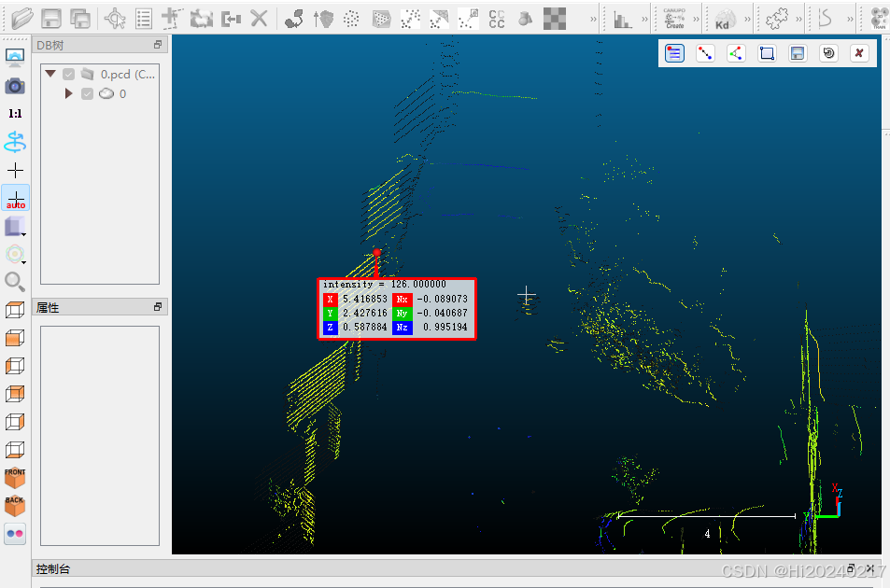
Task: Expand hidden main toolbar items chevron
Action: (593, 20)
